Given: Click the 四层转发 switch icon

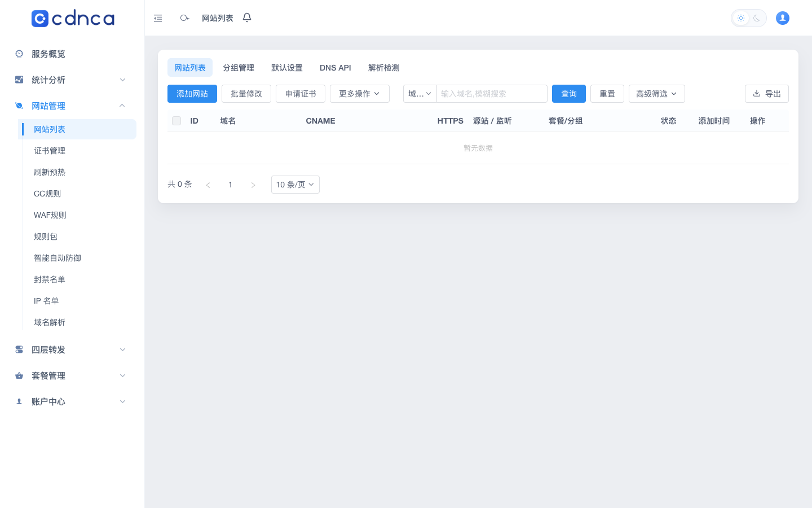Looking at the screenshot, I should (x=19, y=349).
